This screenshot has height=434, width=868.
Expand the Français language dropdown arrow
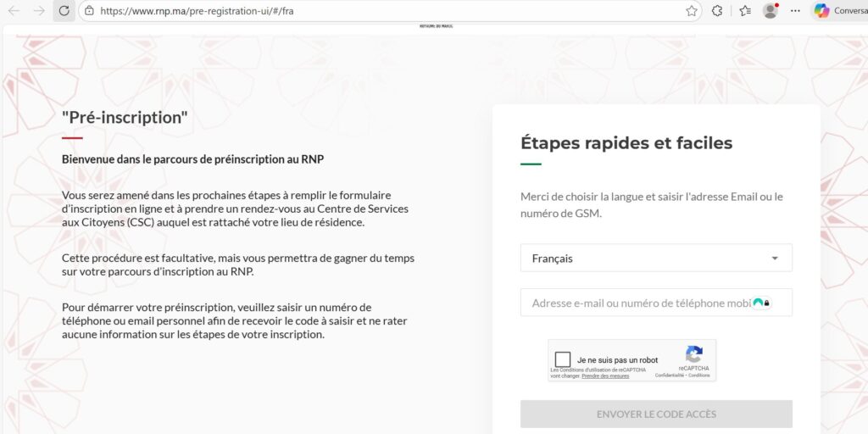pos(775,259)
